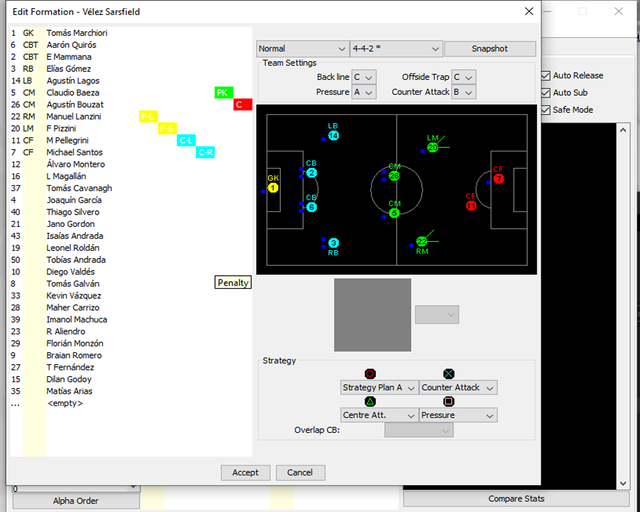640x512 pixels.
Task: Select Elías Gómez in the squad list
Action: 69,69
